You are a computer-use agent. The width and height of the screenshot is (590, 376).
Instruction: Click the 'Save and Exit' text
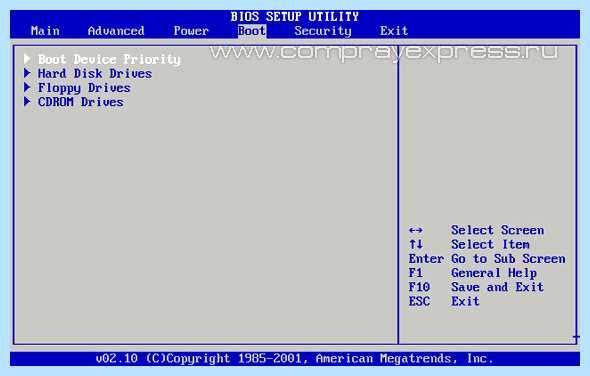point(497,287)
